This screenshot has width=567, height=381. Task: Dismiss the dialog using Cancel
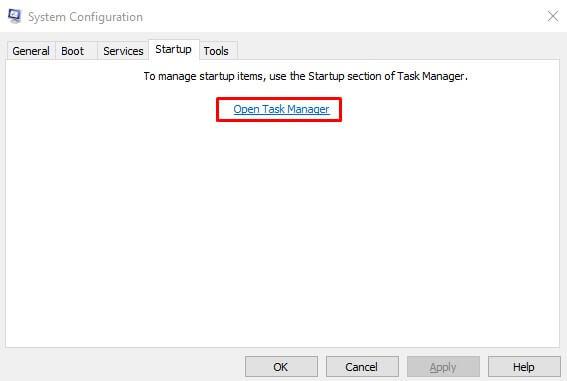pos(362,367)
